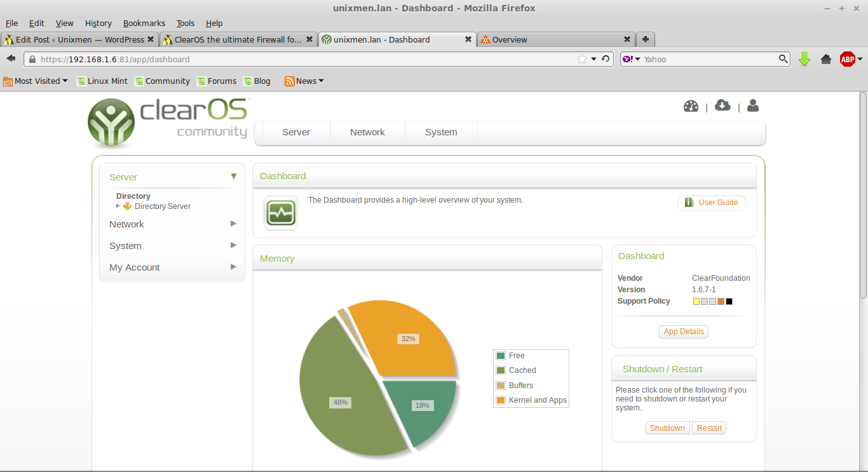Open the Linux Mint bookmark
The width and height of the screenshot is (868, 472).
(x=102, y=81)
